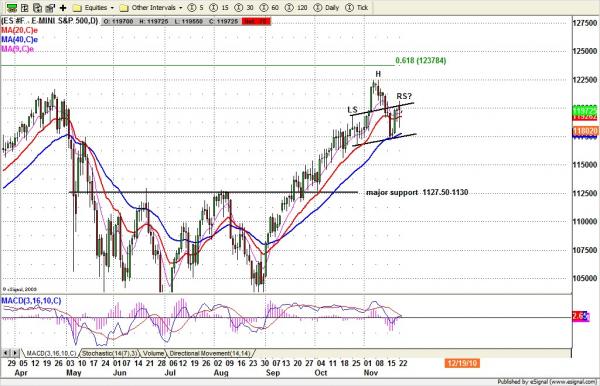Screen dimensions: 600x386
Task: Open the Equities dropdown arrow
Action: tap(112, 8)
